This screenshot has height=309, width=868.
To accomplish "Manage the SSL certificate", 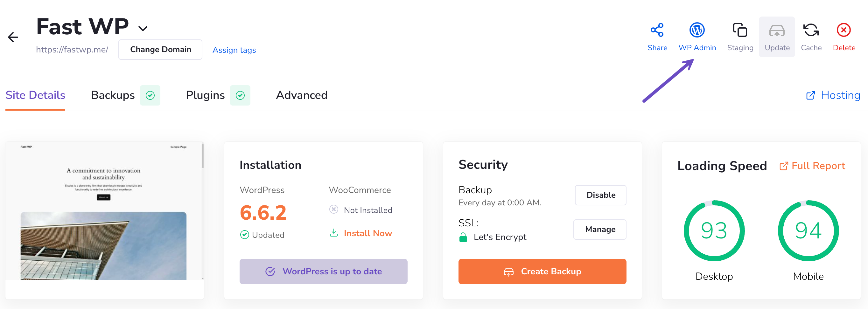I will click(599, 229).
